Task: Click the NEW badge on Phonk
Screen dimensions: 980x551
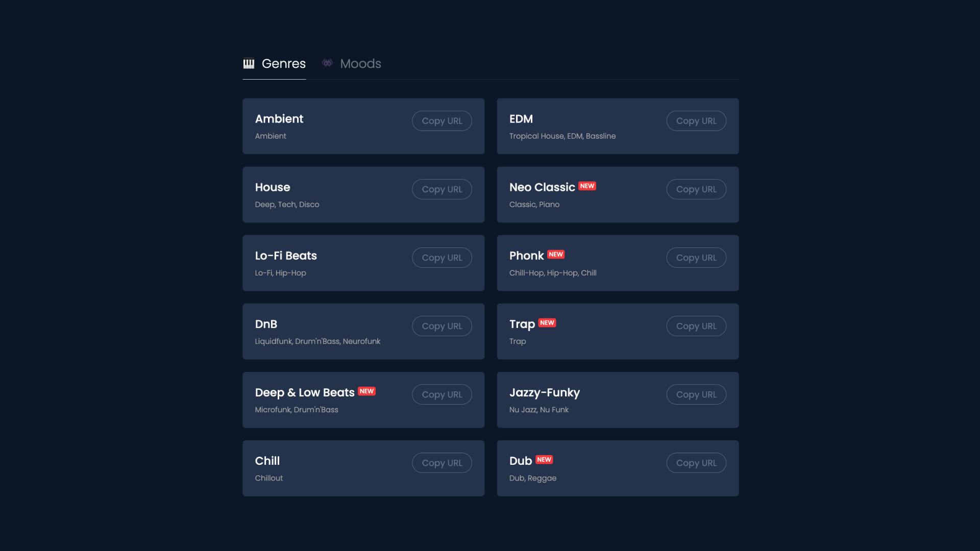Action: point(556,254)
